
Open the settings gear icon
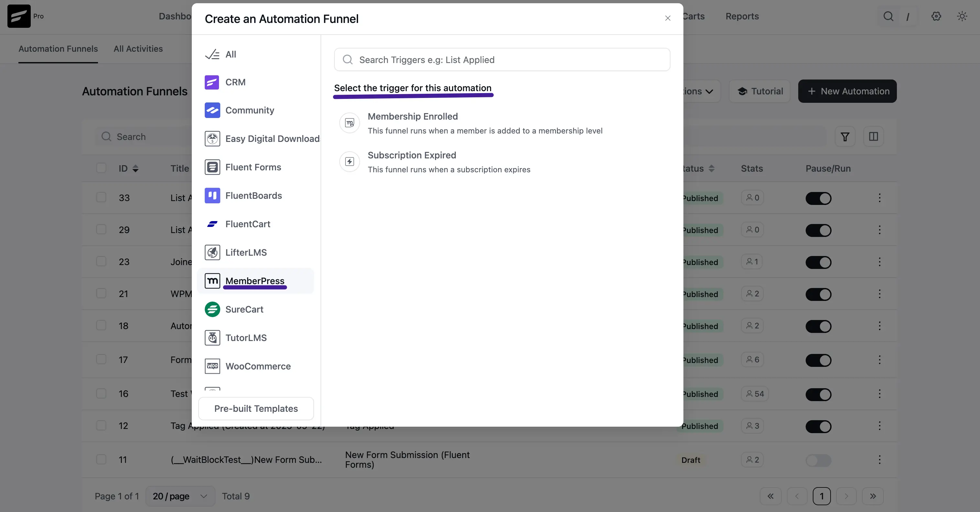[936, 16]
